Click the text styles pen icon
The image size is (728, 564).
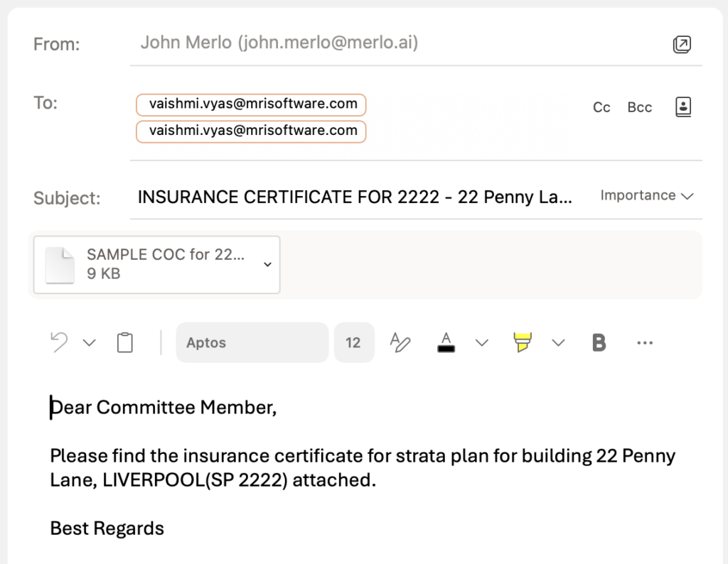pyautogui.click(x=400, y=343)
